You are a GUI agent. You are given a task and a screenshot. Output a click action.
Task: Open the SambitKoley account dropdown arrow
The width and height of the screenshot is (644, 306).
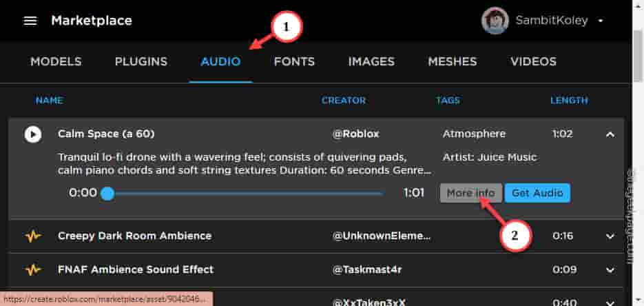click(601, 21)
